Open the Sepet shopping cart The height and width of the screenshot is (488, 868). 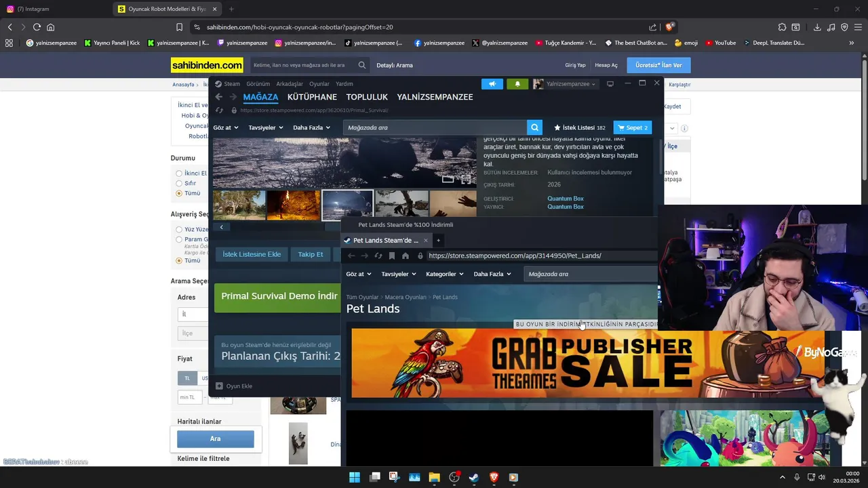coord(633,127)
